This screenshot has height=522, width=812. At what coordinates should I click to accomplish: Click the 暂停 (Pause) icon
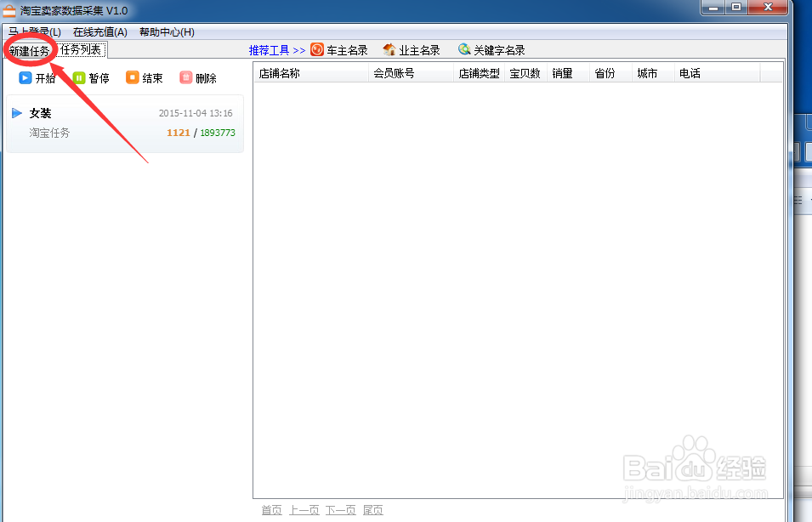(x=78, y=77)
